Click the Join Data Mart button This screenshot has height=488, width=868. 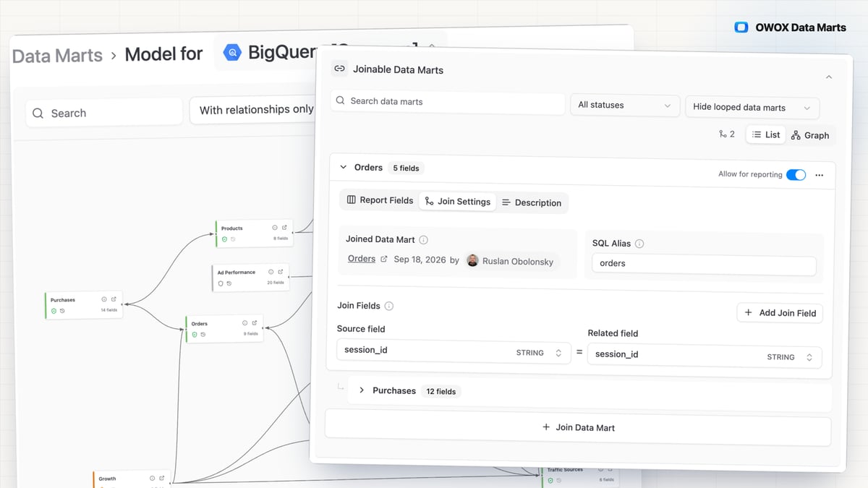578,427
